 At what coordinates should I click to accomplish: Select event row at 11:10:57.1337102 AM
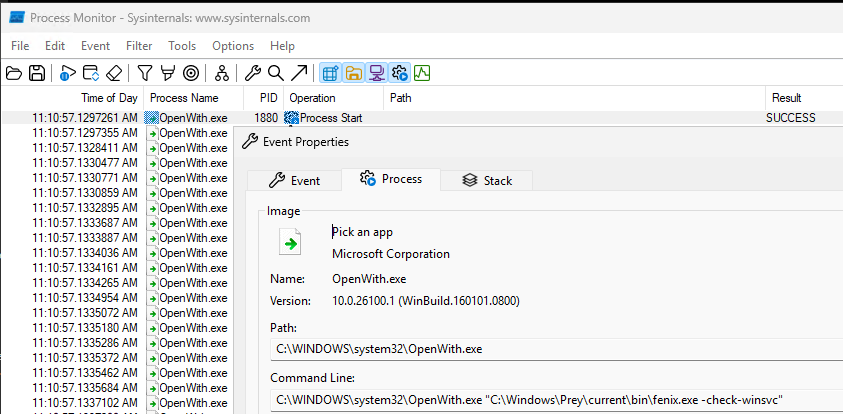click(117, 403)
